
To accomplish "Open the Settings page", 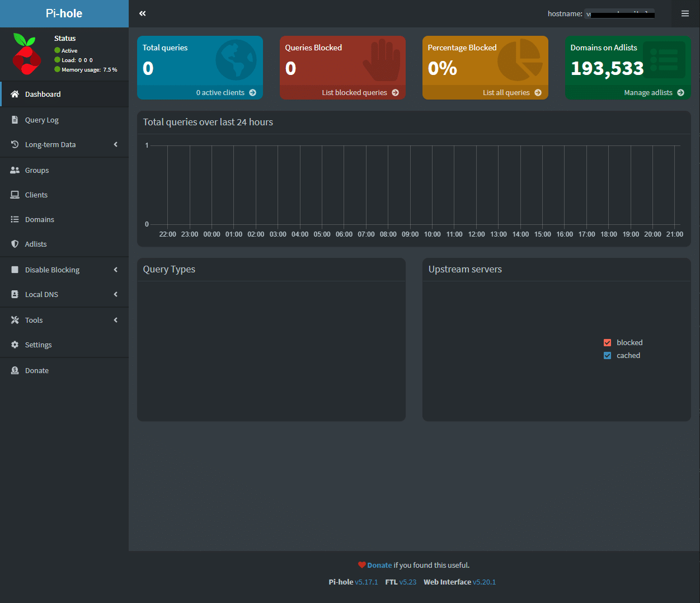I will 64,345.
